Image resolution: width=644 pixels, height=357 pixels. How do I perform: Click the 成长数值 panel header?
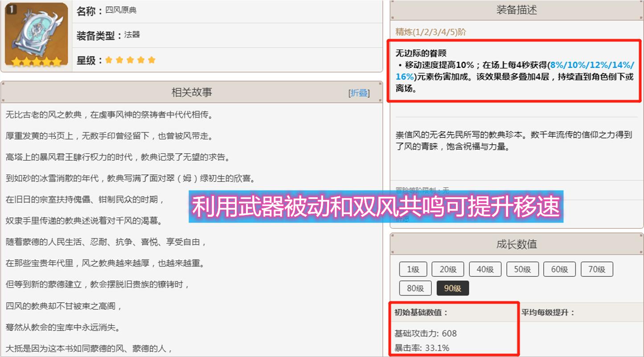(517, 244)
